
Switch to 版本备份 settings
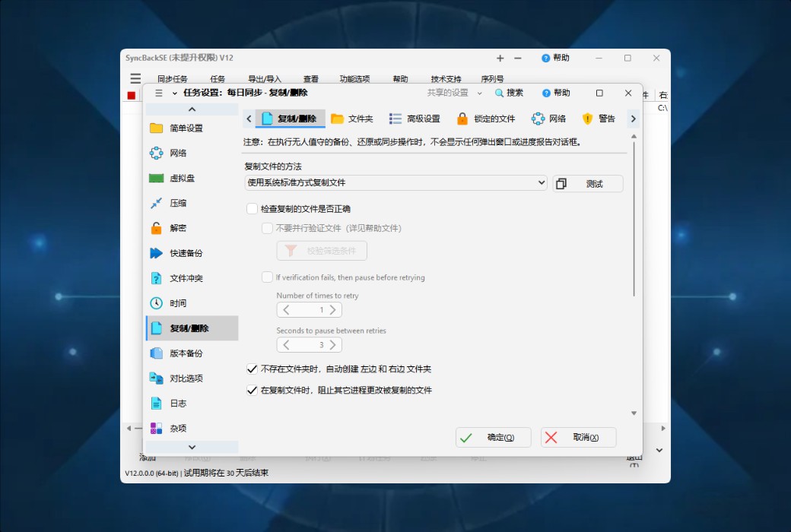[x=188, y=353]
